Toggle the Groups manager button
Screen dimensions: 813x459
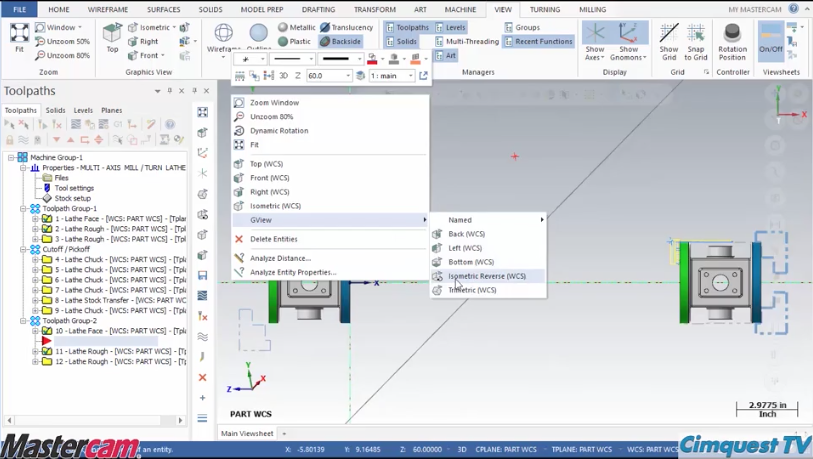pos(522,27)
